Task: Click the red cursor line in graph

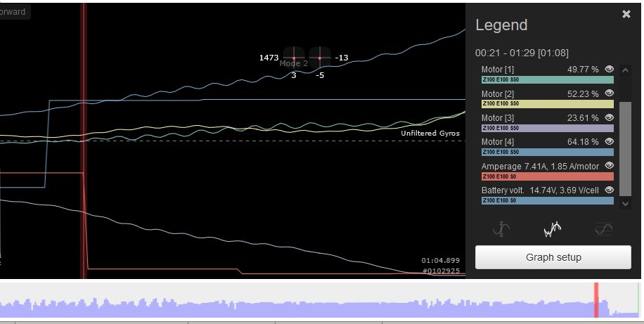Action: click(x=84, y=140)
